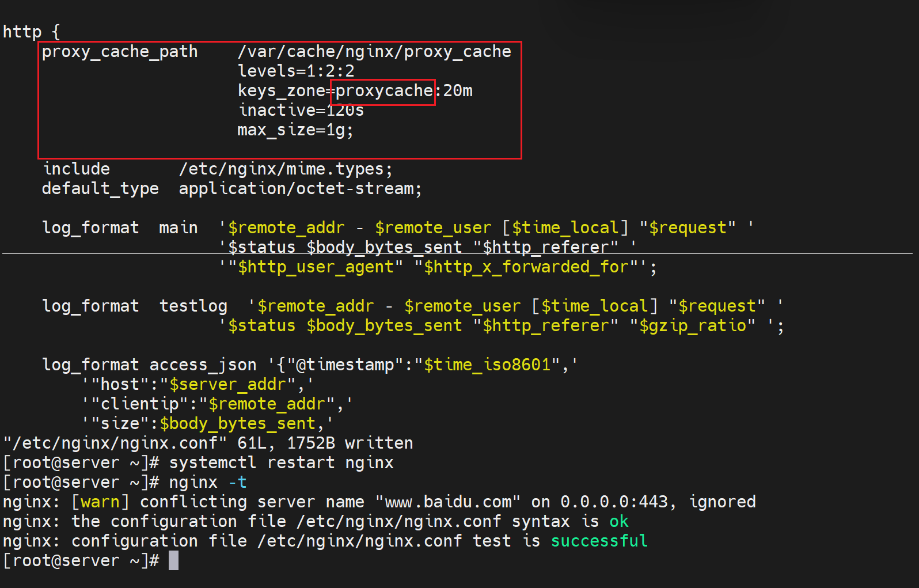The width and height of the screenshot is (919, 588).
Task: Select the yellow warn label
Action: point(100,502)
